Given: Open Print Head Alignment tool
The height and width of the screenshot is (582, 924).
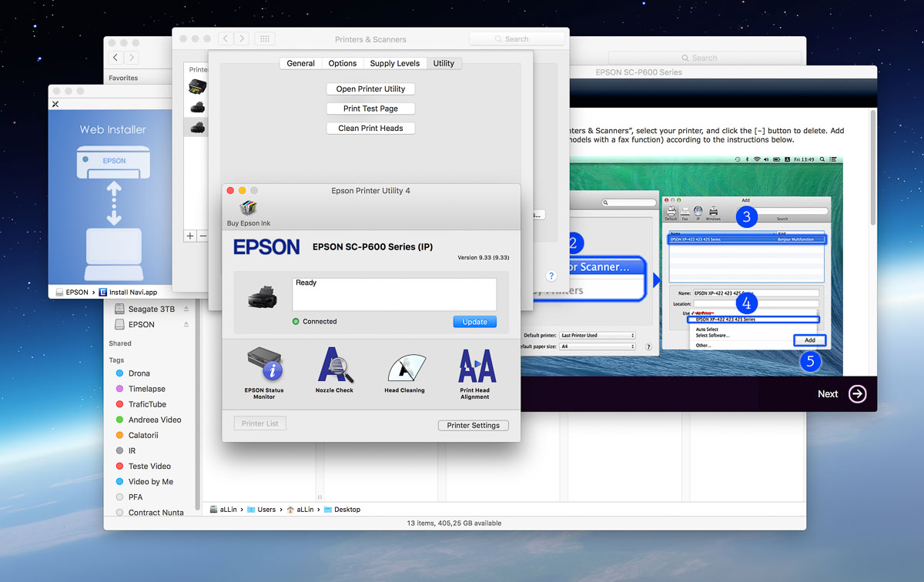Looking at the screenshot, I should coord(475,366).
